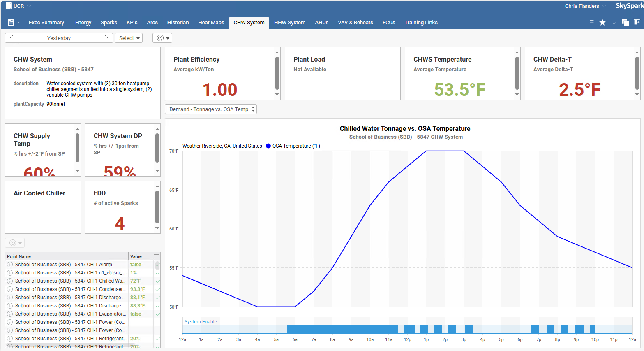Click the overlapping windows icon
The image size is (644, 351).
coord(625,23)
